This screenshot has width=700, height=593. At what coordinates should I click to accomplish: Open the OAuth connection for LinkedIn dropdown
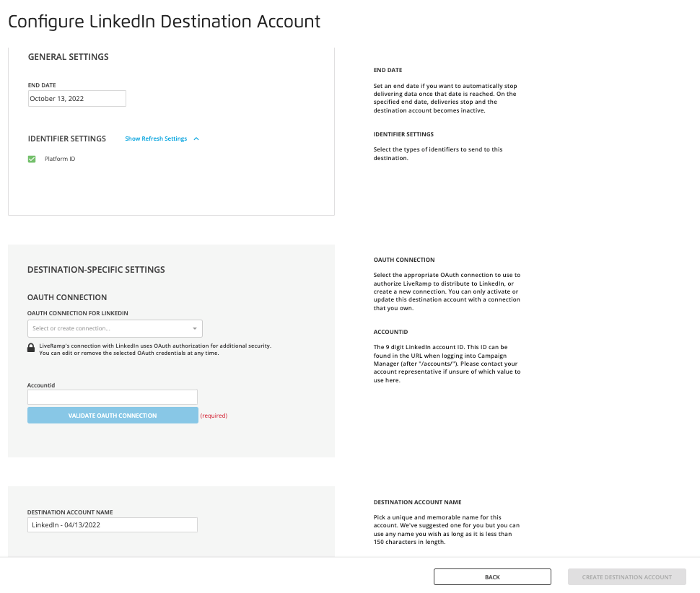click(x=115, y=328)
